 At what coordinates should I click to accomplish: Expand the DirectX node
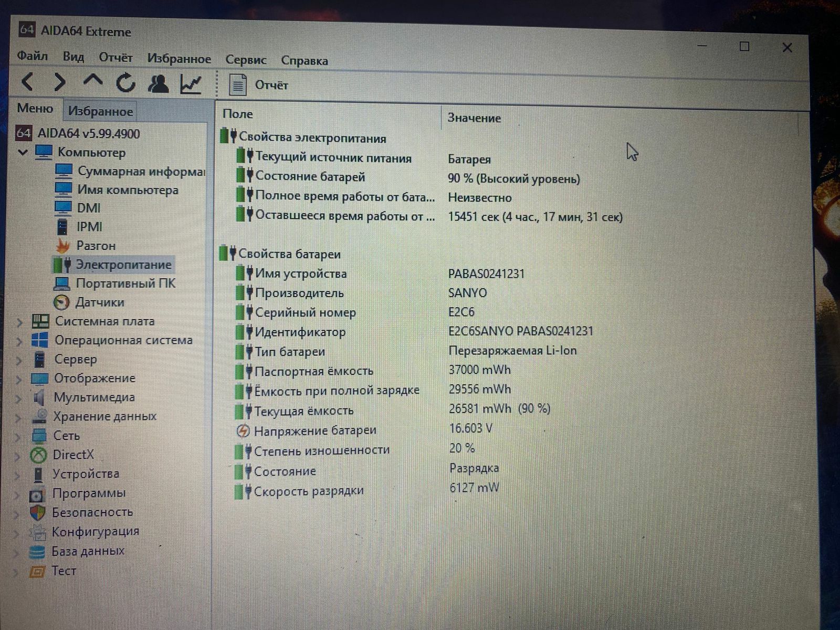pyautogui.click(x=18, y=456)
